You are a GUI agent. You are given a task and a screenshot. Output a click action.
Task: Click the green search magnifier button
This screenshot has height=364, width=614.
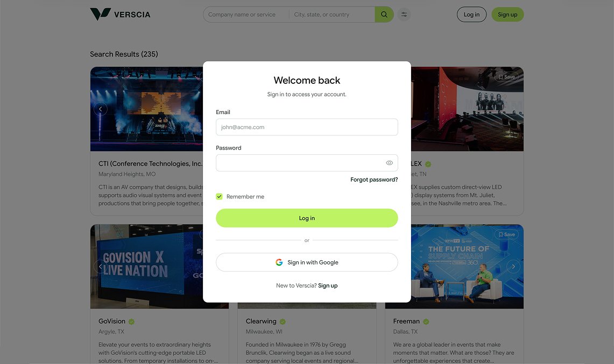(384, 15)
